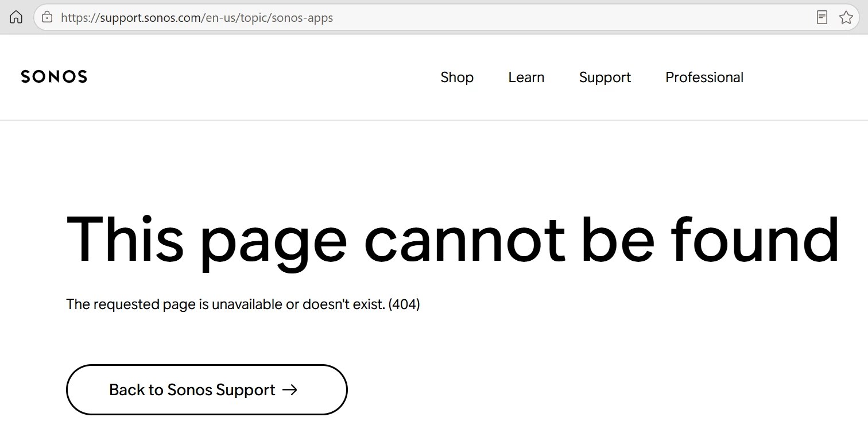868x440 pixels.
Task: View site security lock icon
Action: [x=47, y=17]
